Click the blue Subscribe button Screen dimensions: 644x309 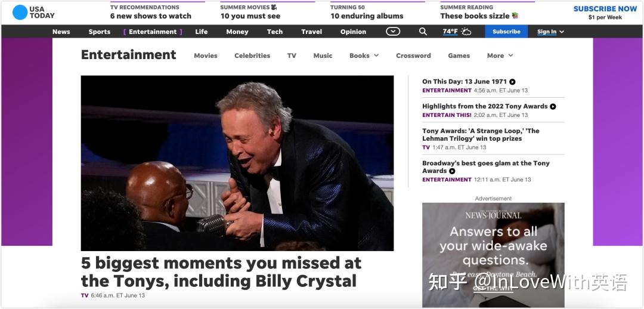[x=506, y=32]
